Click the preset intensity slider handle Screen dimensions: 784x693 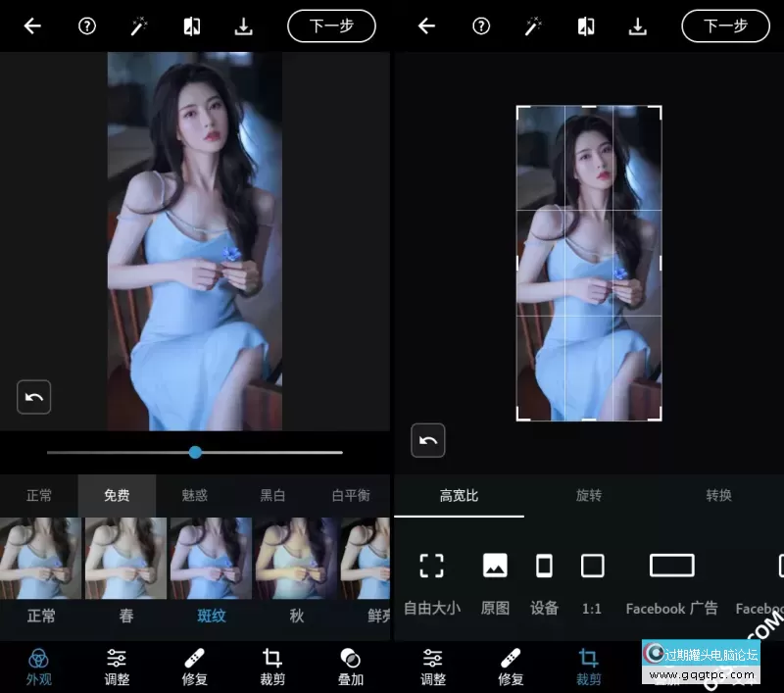pos(194,452)
